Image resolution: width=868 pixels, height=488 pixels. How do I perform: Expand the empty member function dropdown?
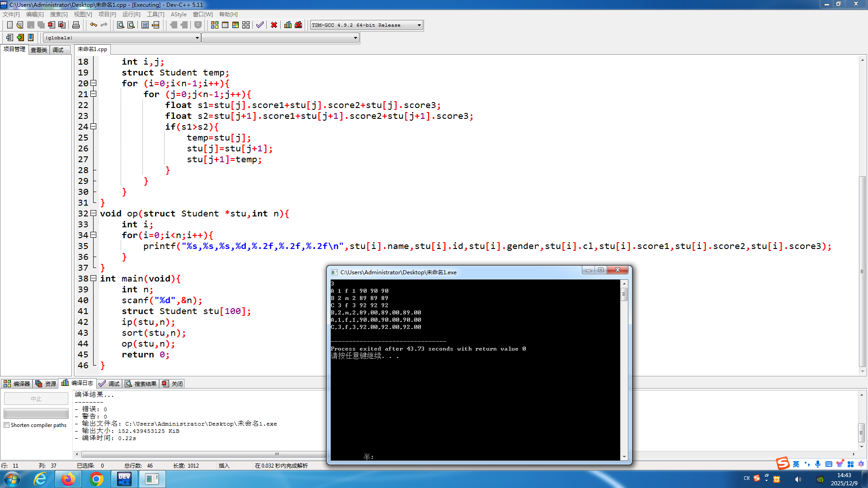(355, 38)
